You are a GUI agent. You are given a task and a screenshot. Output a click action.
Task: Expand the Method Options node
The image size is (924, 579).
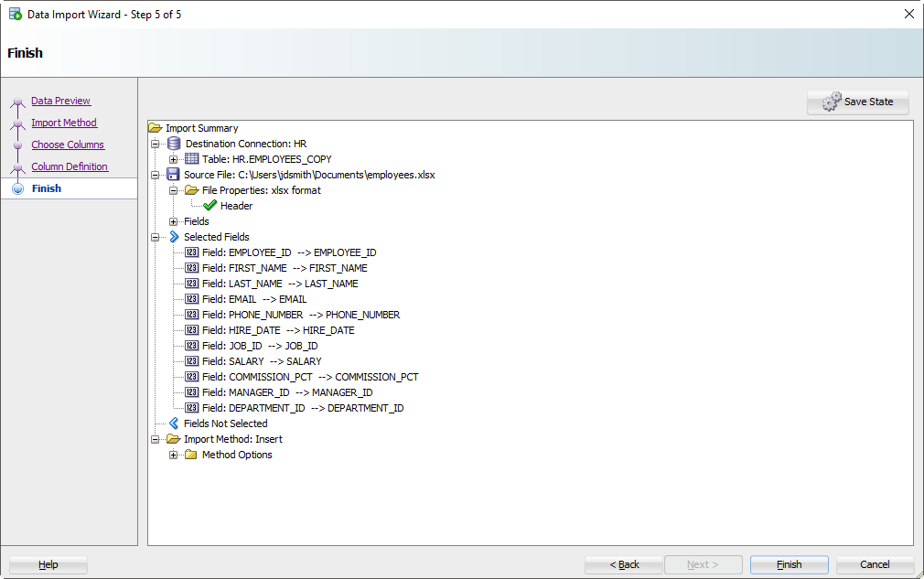point(173,455)
